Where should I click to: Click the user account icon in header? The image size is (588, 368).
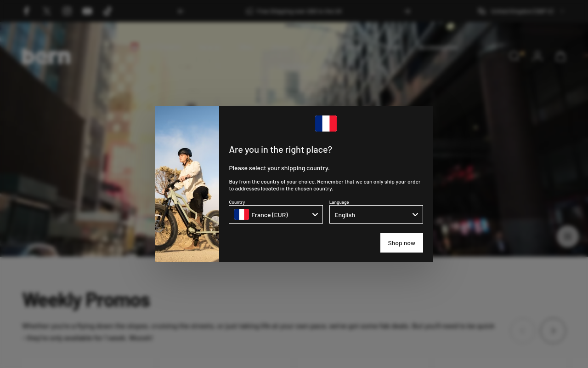tap(537, 56)
